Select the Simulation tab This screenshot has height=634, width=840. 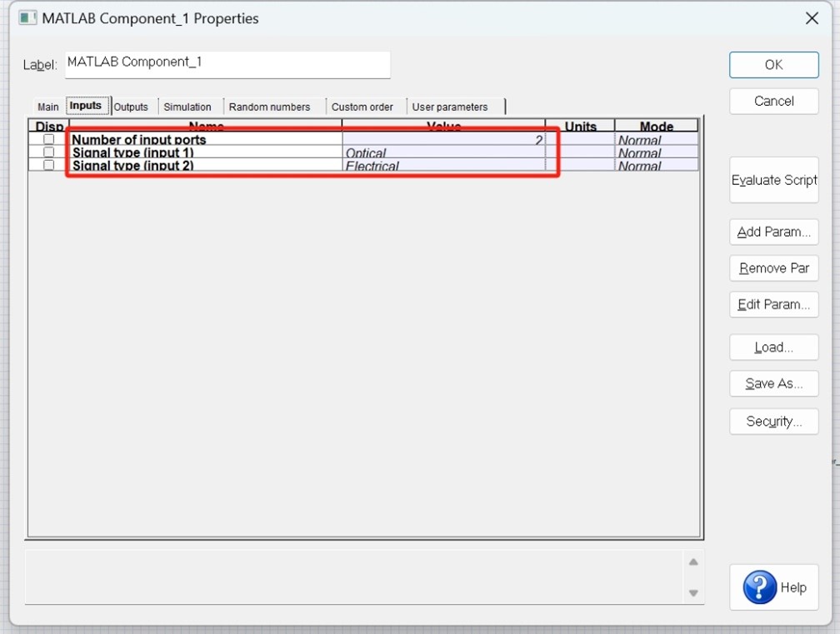click(189, 106)
